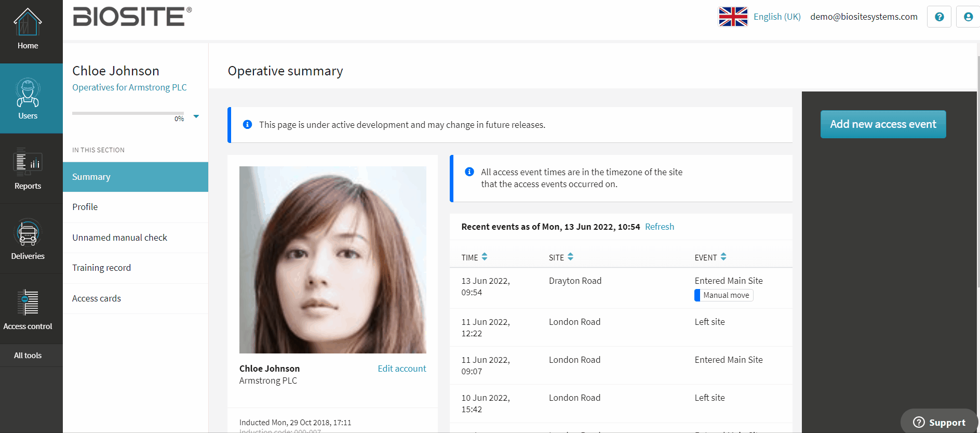Open the Profile section
The height and width of the screenshot is (433, 980).
(136, 207)
